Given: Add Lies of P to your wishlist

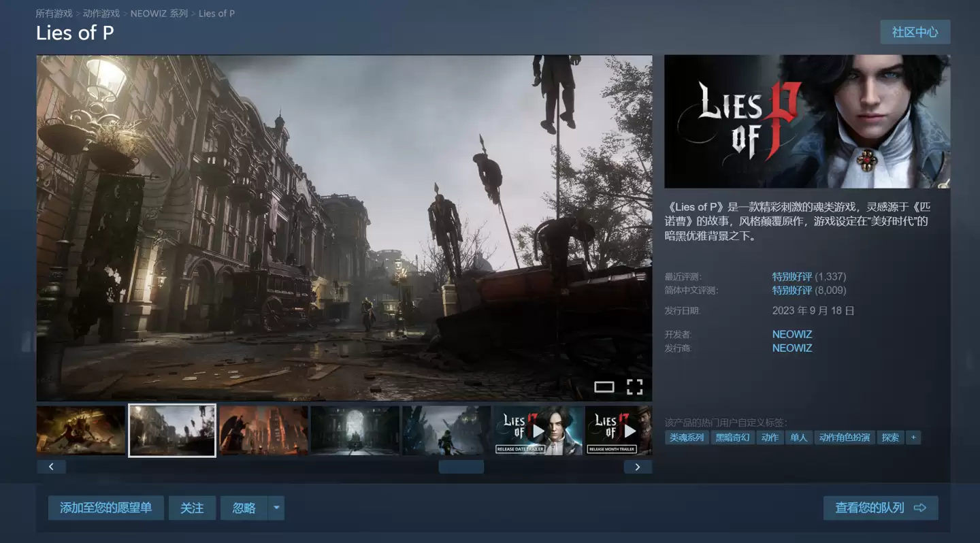Looking at the screenshot, I should pos(105,508).
